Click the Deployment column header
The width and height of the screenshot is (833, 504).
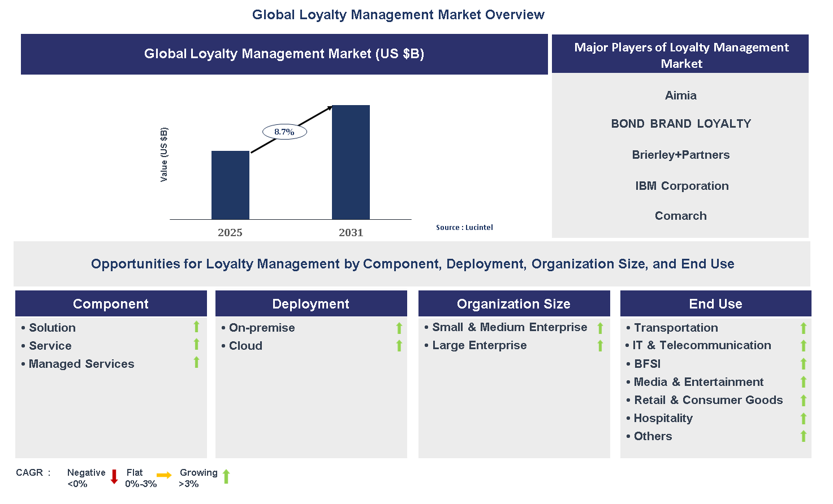[x=311, y=303]
